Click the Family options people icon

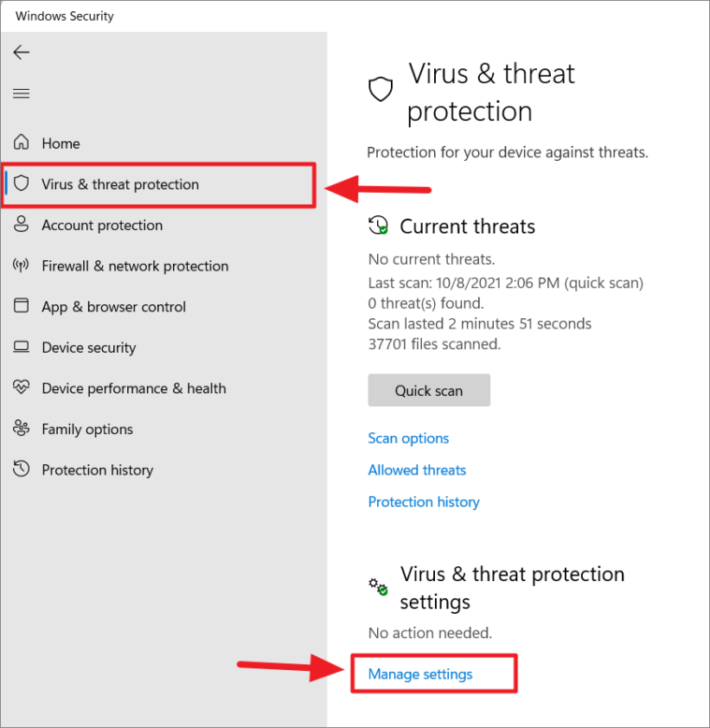(22, 428)
